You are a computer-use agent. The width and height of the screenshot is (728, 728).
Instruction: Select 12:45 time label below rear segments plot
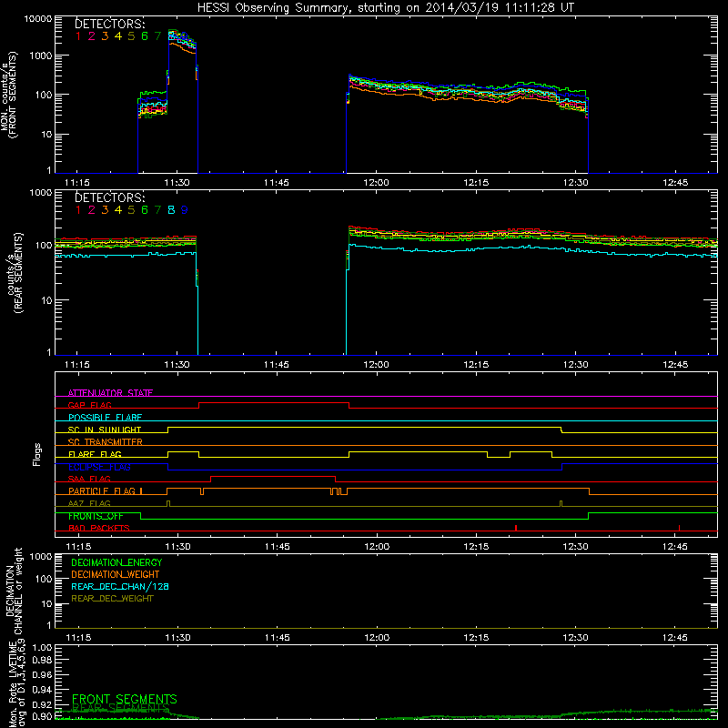coord(675,365)
